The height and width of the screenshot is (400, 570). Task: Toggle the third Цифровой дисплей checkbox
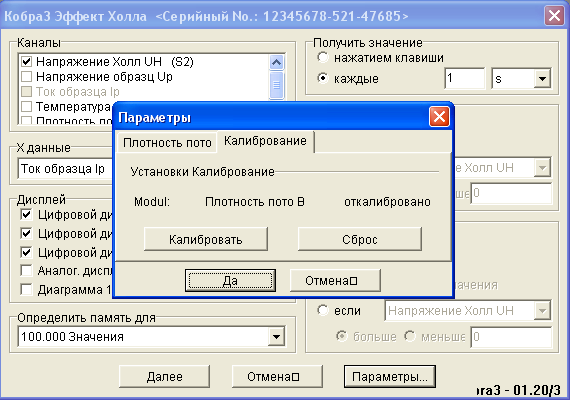(x=26, y=252)
